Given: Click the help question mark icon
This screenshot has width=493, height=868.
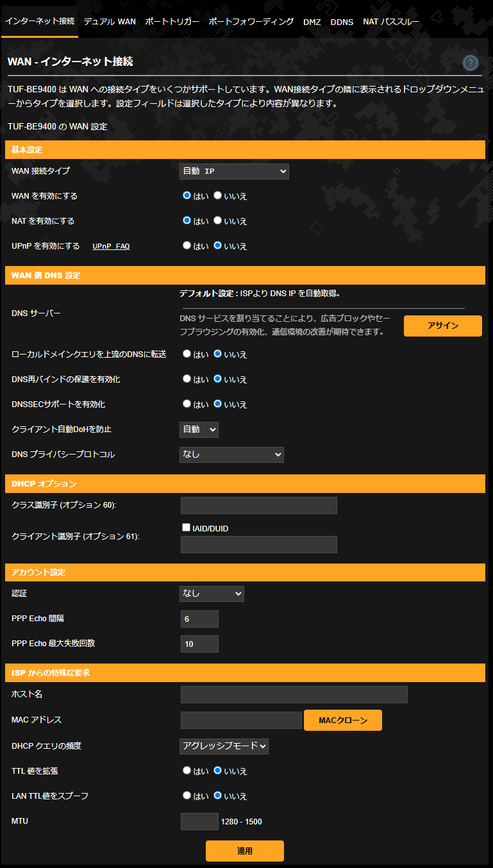Looking at the screenshot, I should coord(471,62).
